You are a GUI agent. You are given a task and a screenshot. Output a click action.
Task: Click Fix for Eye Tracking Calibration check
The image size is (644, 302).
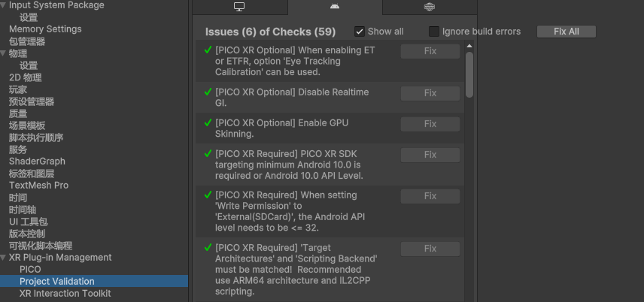coord(430,51)
